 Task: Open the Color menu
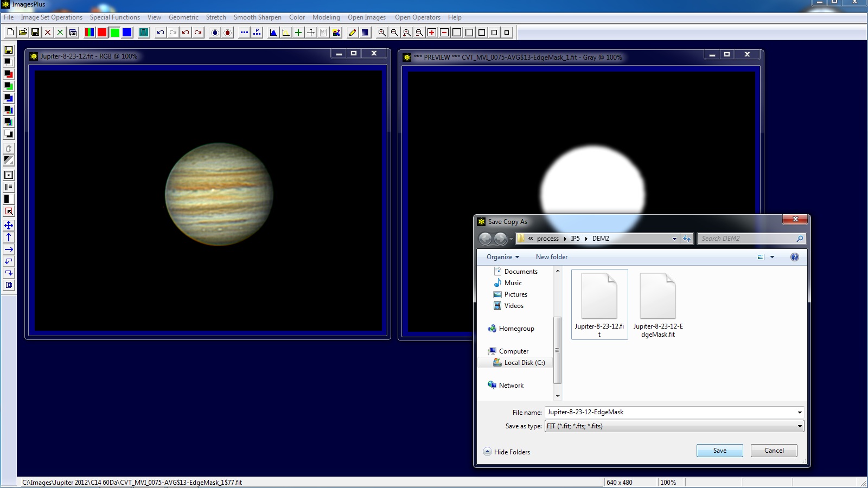point(297,17)
